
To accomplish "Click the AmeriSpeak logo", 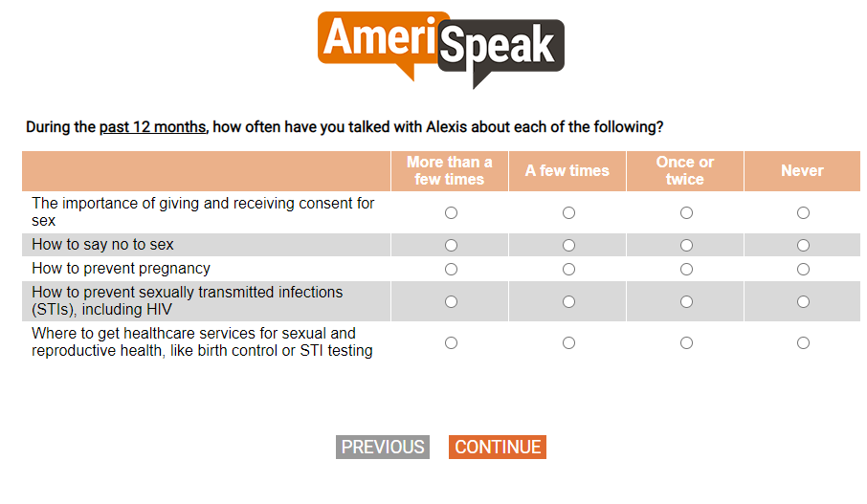I will [x=441, y=50].
